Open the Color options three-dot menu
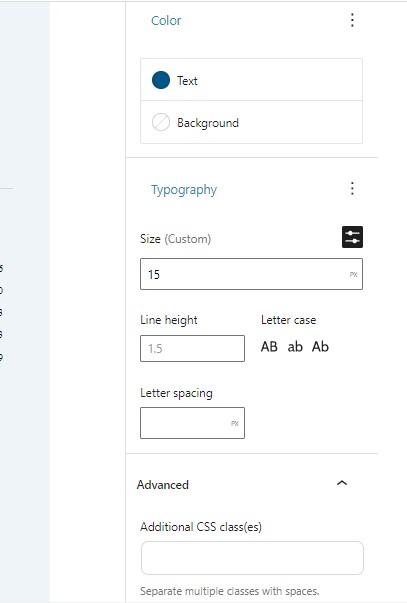 point(352,20)
